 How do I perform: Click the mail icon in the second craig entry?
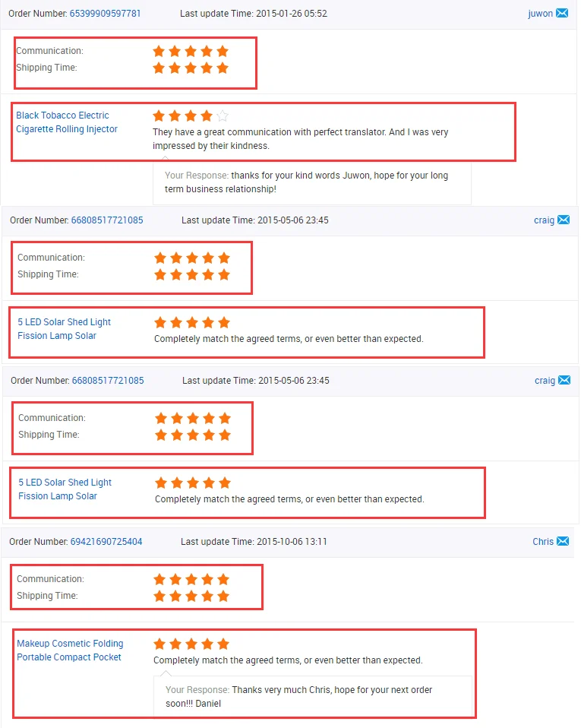click(564, 380)
